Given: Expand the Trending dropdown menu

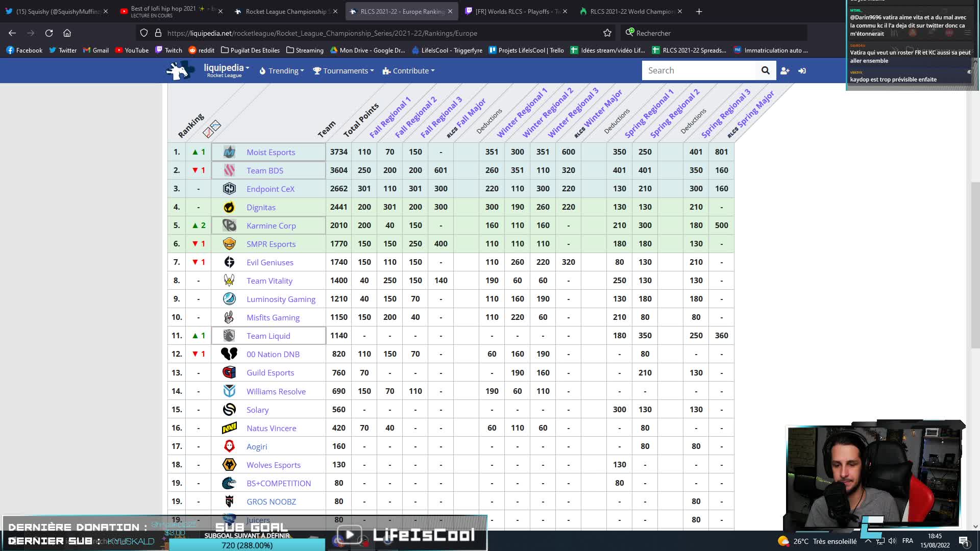Looking at the screenshot, I should [282, 71].
